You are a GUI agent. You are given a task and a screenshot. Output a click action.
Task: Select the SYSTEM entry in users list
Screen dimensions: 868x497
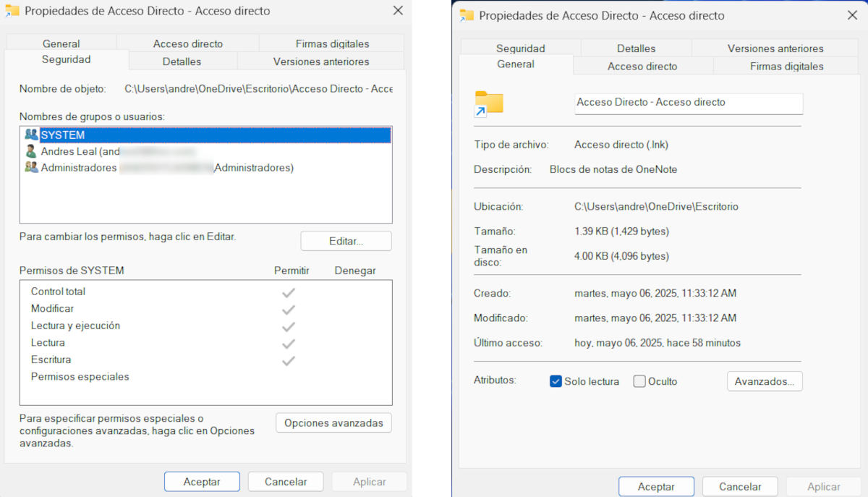pyautogui.click(x=207, y=135)
